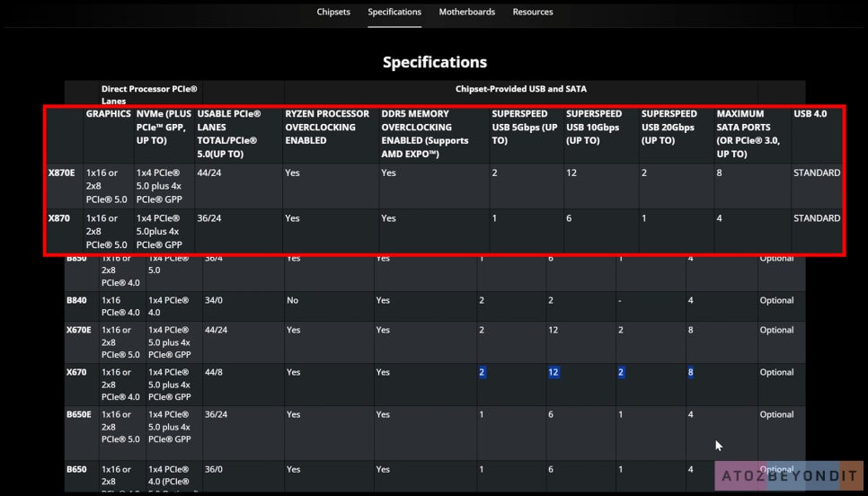Click '4' SATA ports value in X870 row
This screenshot has height=496, width=868.
[719, 218]
